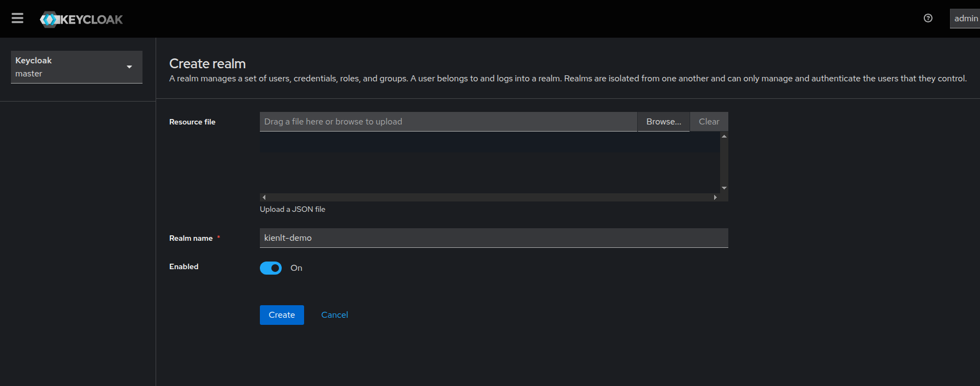Click the editor's scroll right arrow

(715, 197)
